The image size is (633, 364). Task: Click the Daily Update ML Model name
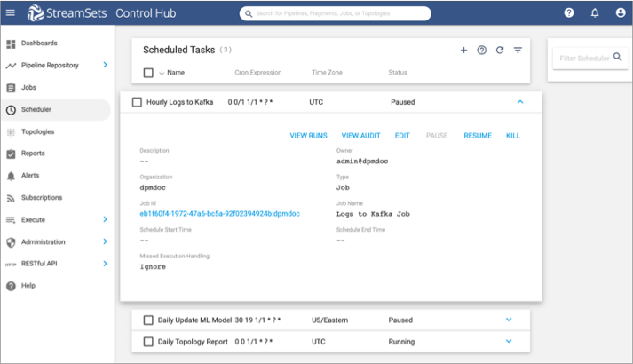click(195, 320)
